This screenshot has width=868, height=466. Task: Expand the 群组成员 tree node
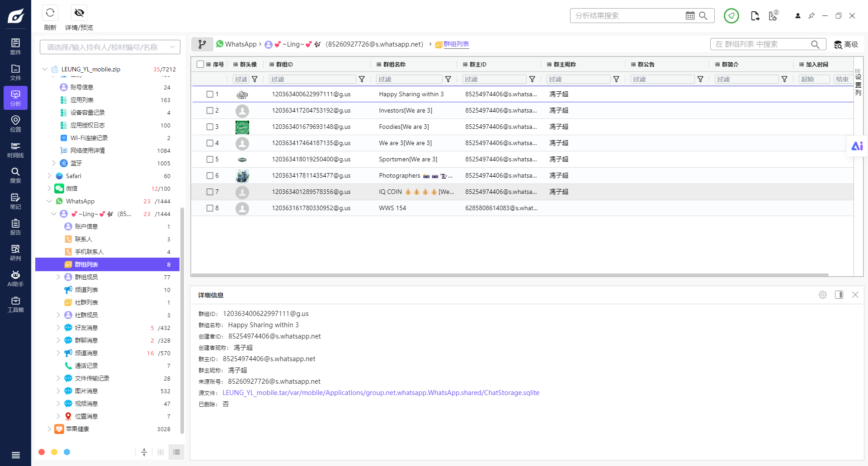(x=58, y=277)
